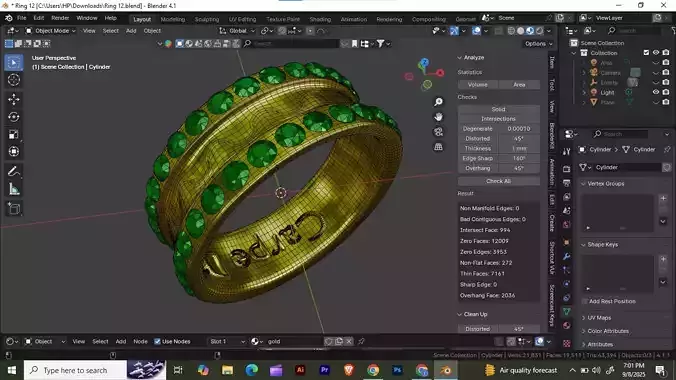This screenshot has width=676, height=380.
Task: Open the Global transform orientation dropdown
Action: point(237,31)
